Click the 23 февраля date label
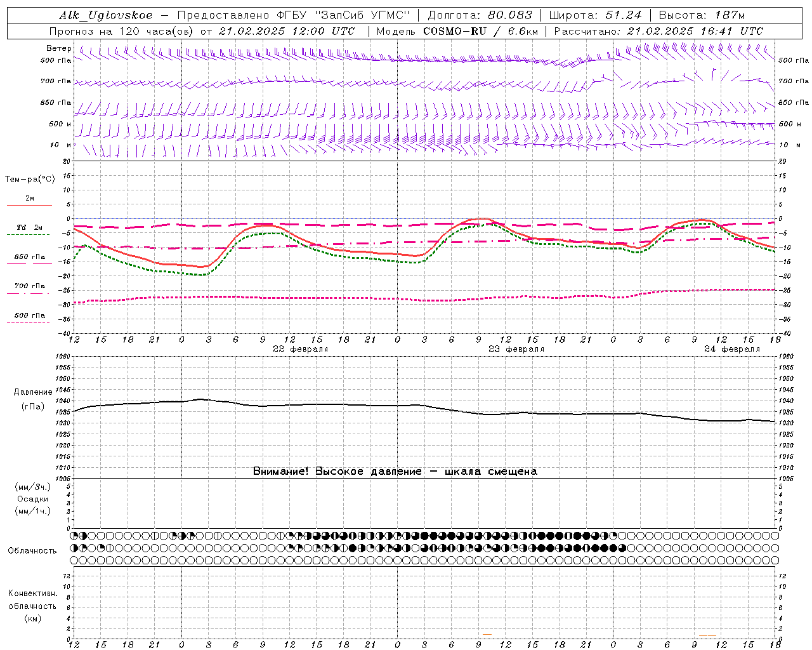812x650 pixels. (x=516, y=349)
